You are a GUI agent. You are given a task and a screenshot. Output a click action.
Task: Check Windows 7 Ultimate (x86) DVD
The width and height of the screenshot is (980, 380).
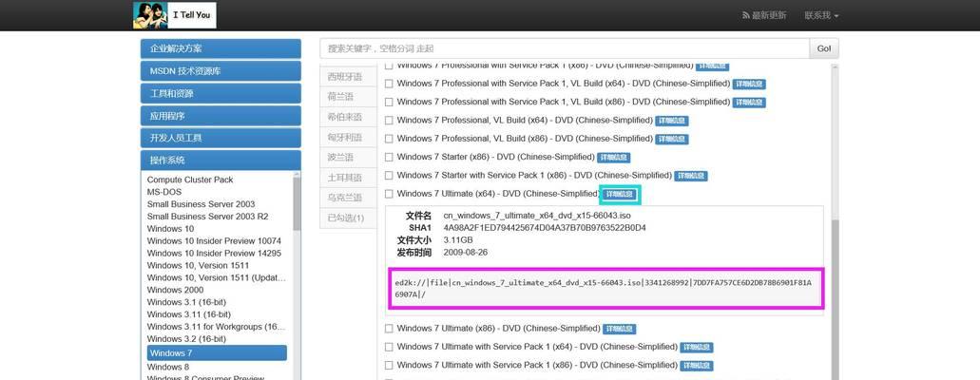[x=389, y=328]
